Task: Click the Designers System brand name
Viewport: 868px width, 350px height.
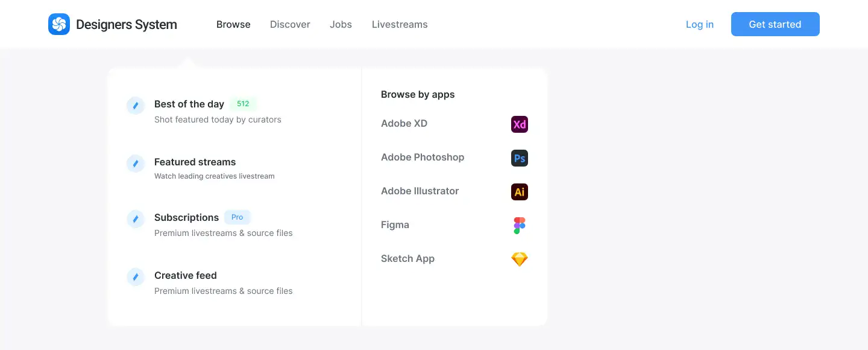Action: (127, 24)
